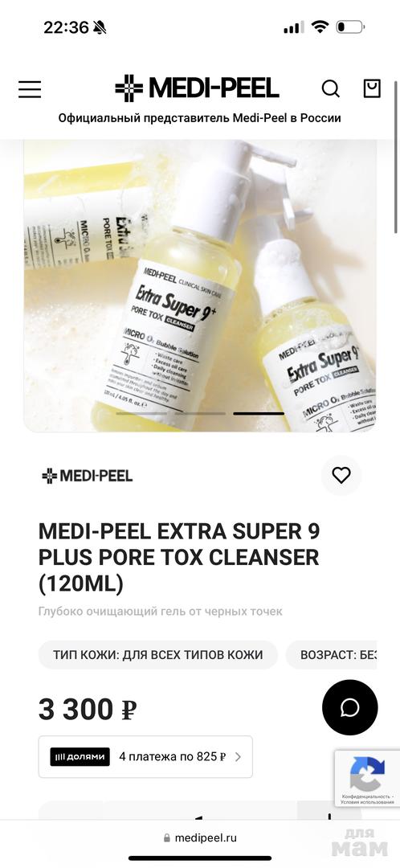This screenshot has height=868, width=400.
Task: Click the padlock icon beside medipeel.ru
Action: 167,838
